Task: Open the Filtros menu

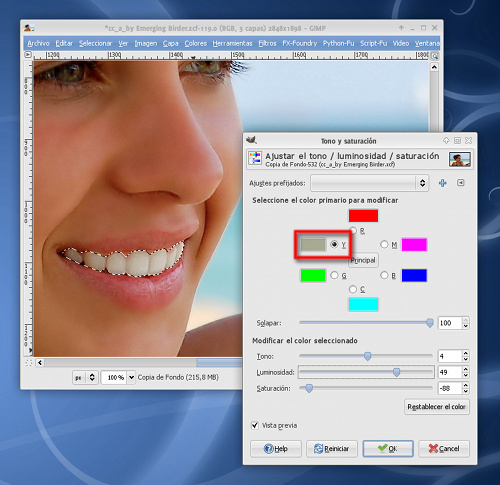Action: [267, 43]
